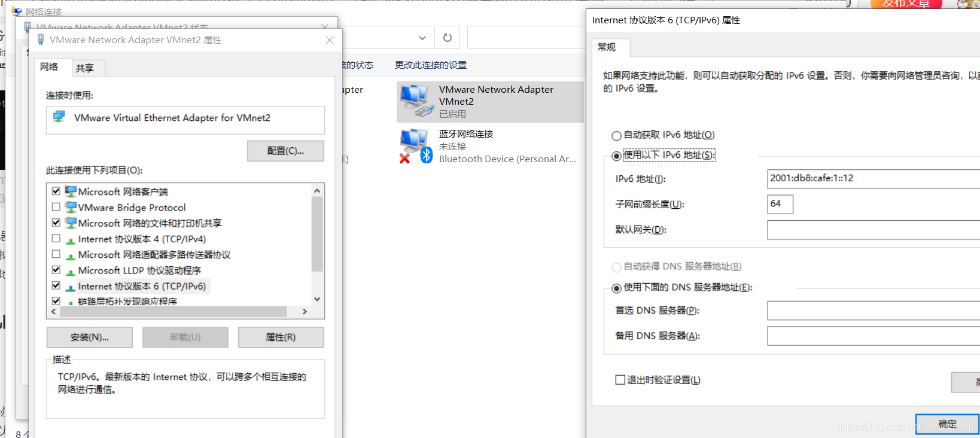This screenshot has width=980, height=438.
Task: Select 自动获取 IPv6 地址 radio button
Action: tap(616, 136)
